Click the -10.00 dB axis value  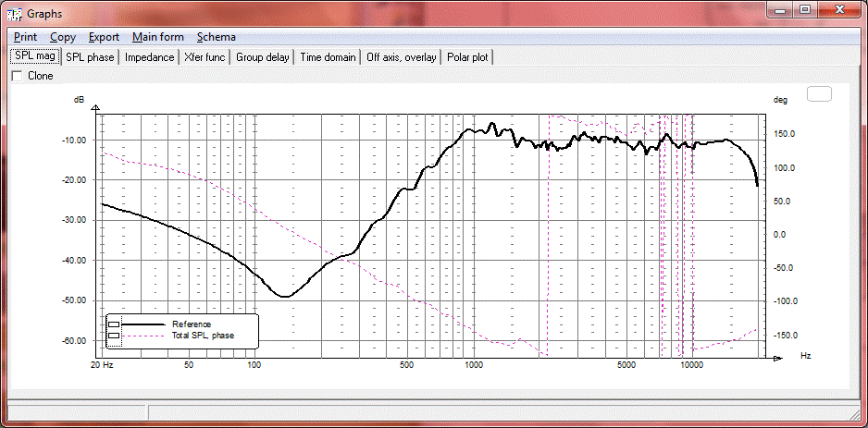(x=75, y=140)
